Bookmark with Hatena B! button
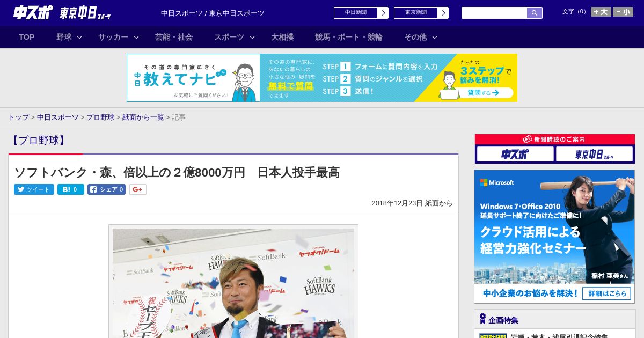644x338 pixels. 71,189
